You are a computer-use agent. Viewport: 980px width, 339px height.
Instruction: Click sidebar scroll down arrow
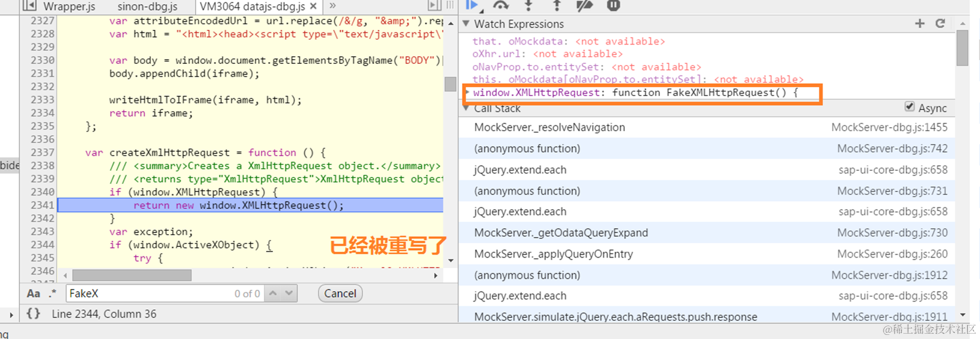[x=962, y=315]
